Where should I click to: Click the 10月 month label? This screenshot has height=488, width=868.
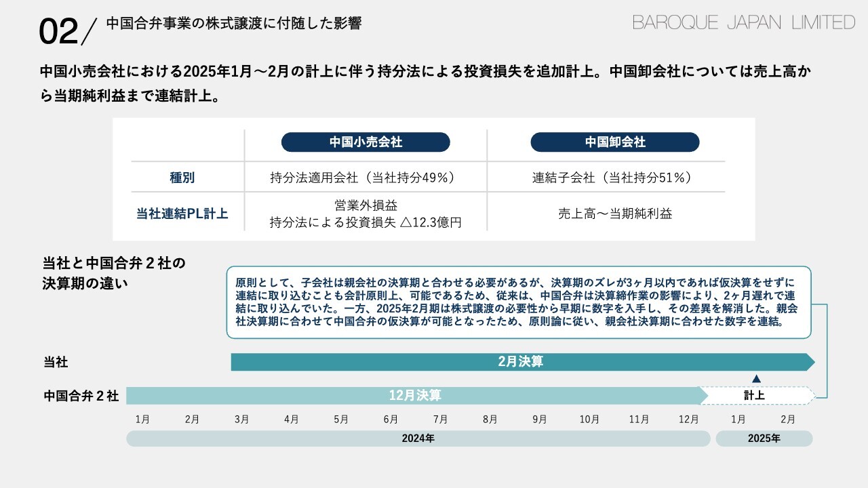(x=590, y=420)
